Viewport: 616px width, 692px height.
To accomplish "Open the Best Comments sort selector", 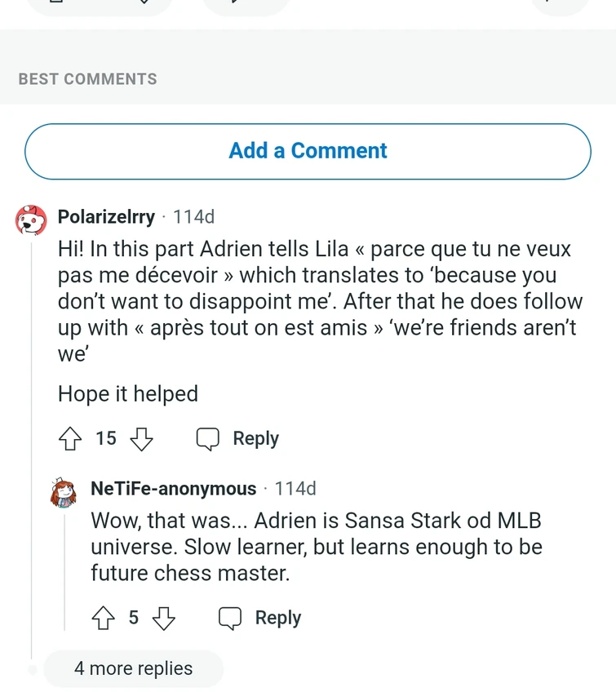I will pyautogui.click(x=87, y=79).
